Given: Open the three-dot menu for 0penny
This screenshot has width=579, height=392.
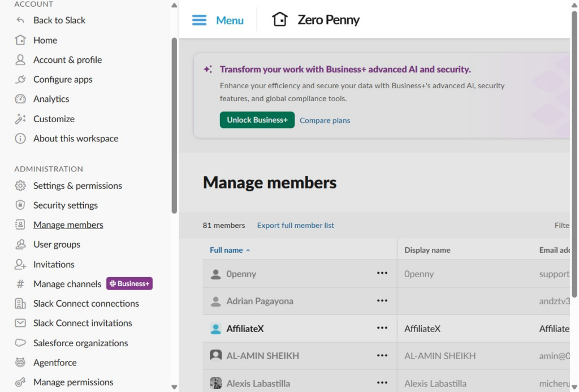Looking at the screenshot, I should click(382, 273).
